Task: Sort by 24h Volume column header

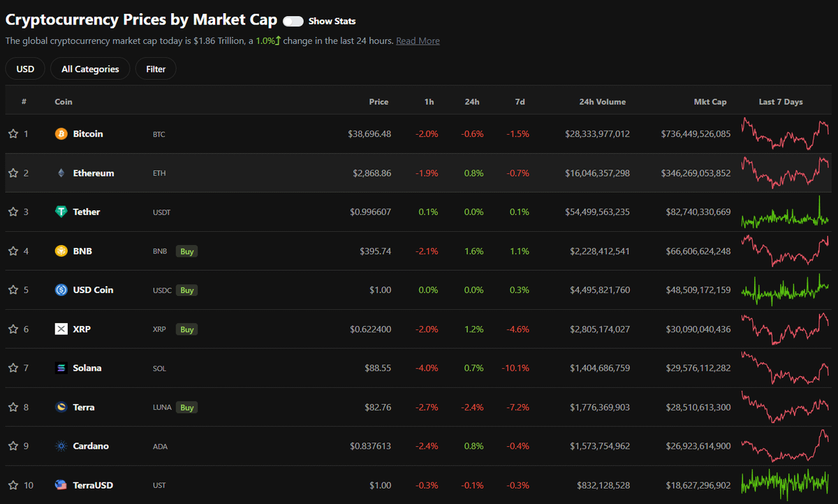Action: point(602,102)
